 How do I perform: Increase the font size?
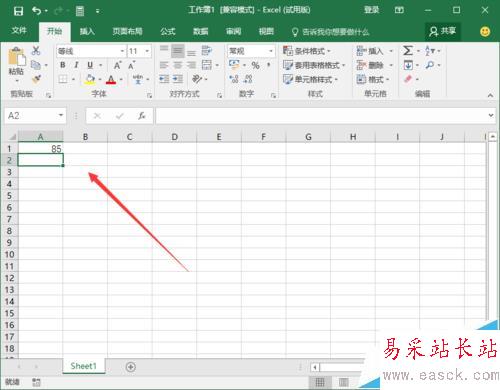click(117, 65)
